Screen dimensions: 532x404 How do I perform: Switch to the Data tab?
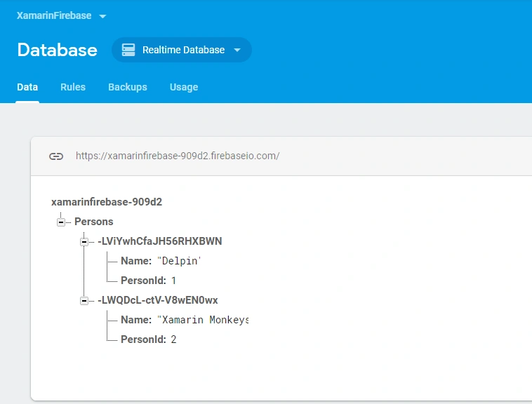27,87
